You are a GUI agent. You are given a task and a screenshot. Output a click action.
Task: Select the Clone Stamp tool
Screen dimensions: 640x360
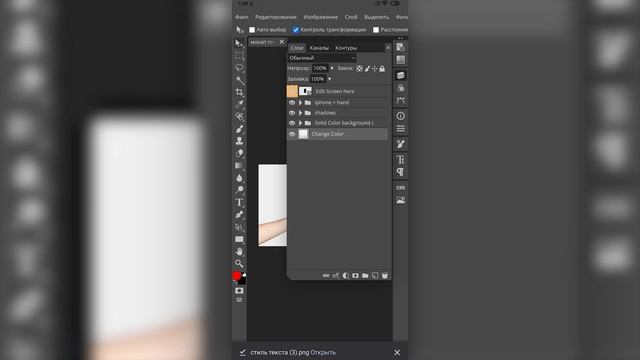(239, 141)
